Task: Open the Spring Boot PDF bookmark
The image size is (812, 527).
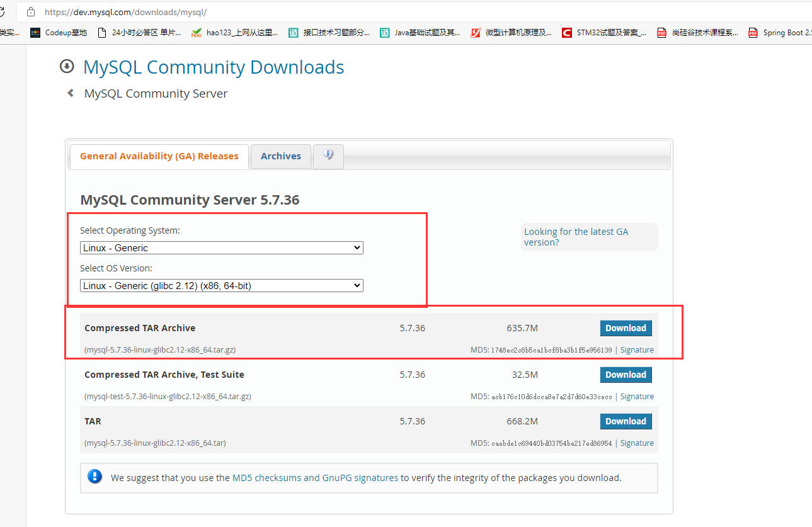Action: 780,33
